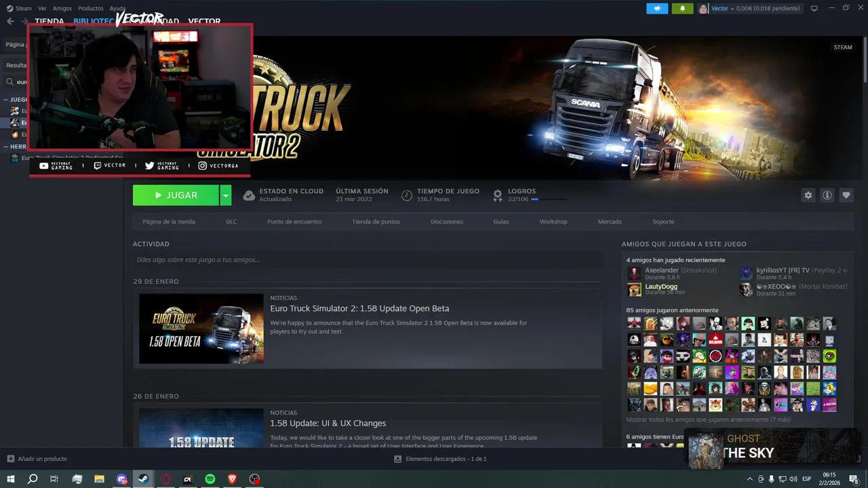Open File Explorer from the taskbar

[x=99, y=479]
